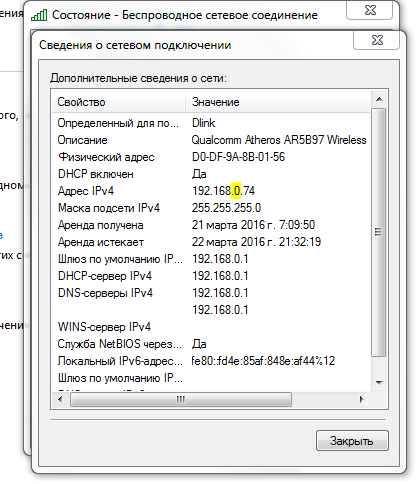Click the vertical scrollbar down arrow
This screenshot has width=419, height=484.
(379, 382)
